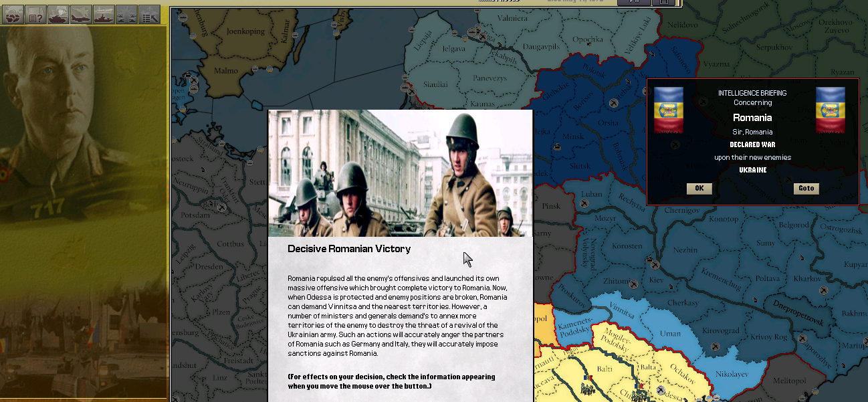Select the Nikolayev province on the map
The height and width of the screenshot is (402, 868).
[x=731, y=373]
